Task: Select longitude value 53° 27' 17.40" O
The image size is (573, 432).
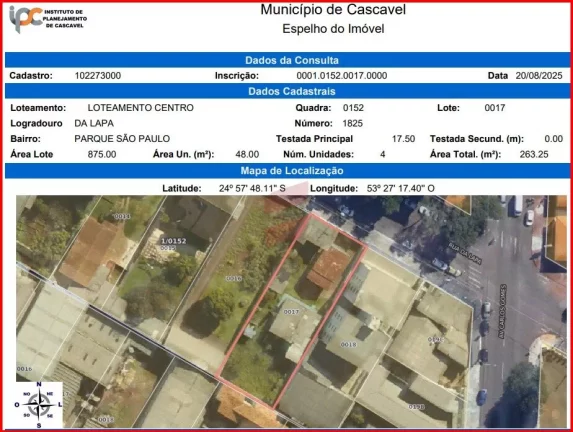Action: 401,189
